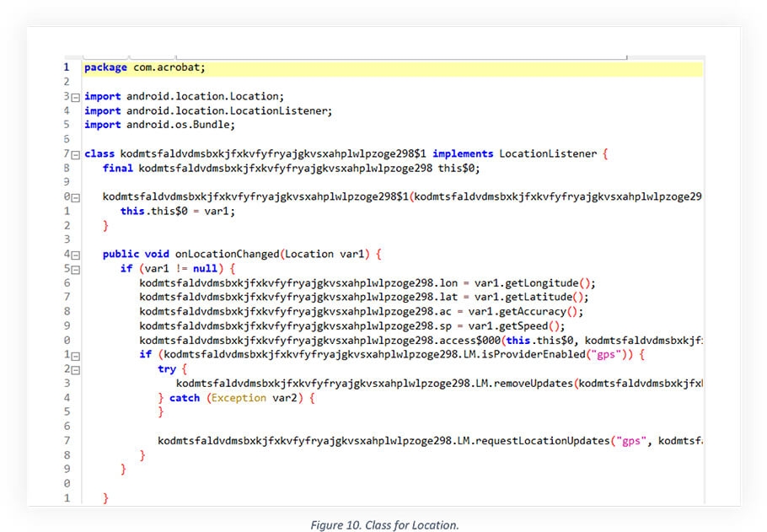
Task: Collapse the class declaration fold marker
Action: pos(75,155)
